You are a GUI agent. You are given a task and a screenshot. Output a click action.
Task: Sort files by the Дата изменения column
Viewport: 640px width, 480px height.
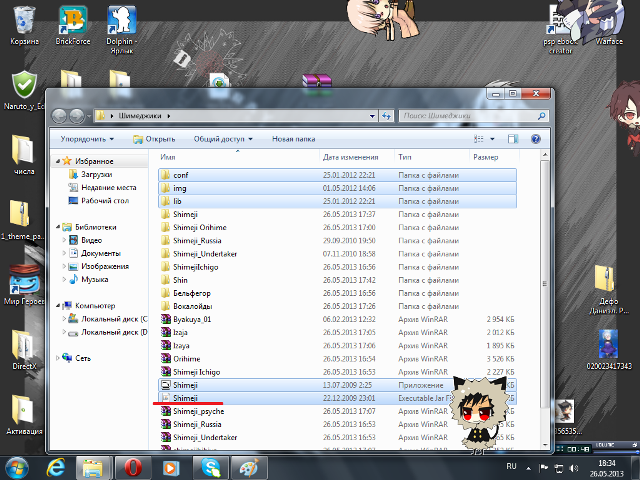[350, 157]
